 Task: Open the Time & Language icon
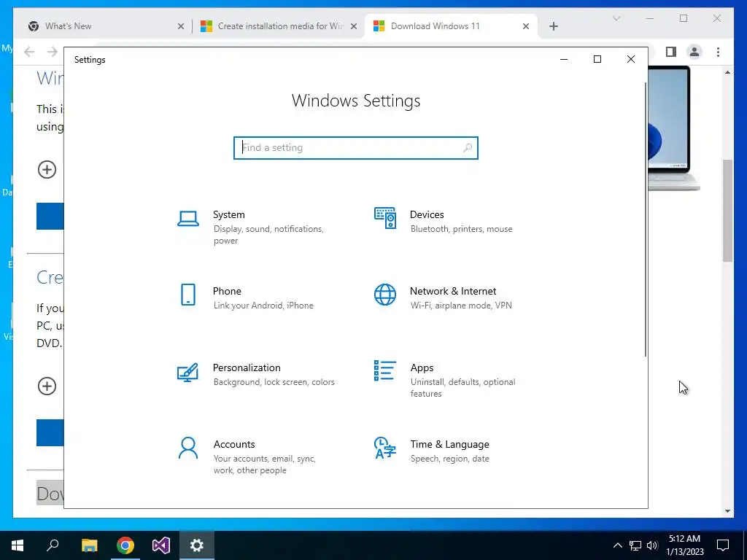[x=385, y=448]
